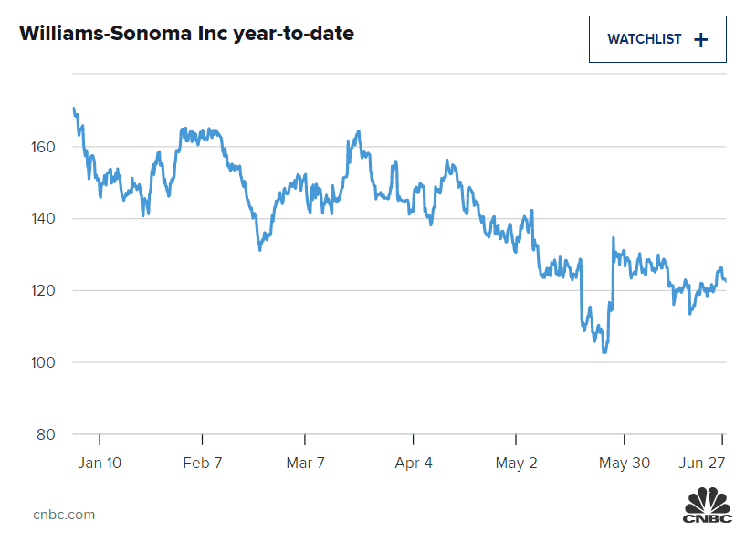The height and width of the screenshot is (542, 756).
Task: Select the 120 price axis label
Action: pyautogui.click(x=46, y=291)
